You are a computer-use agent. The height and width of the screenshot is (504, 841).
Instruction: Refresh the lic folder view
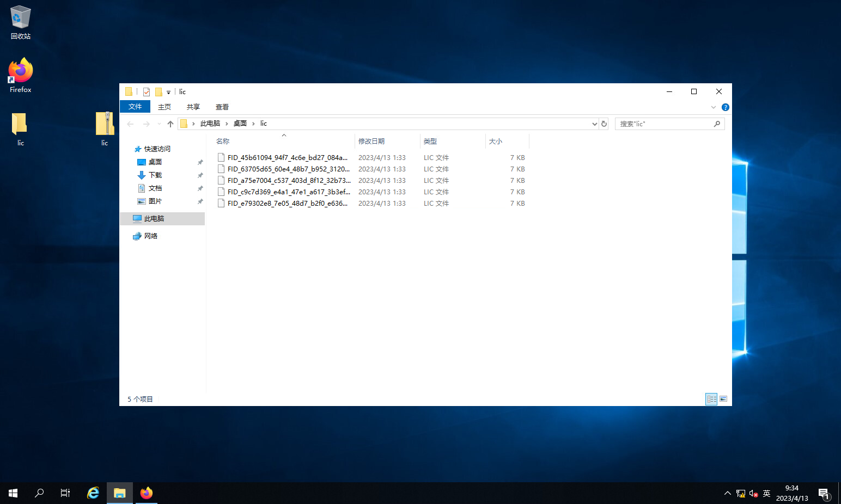(x=604, y=124)
